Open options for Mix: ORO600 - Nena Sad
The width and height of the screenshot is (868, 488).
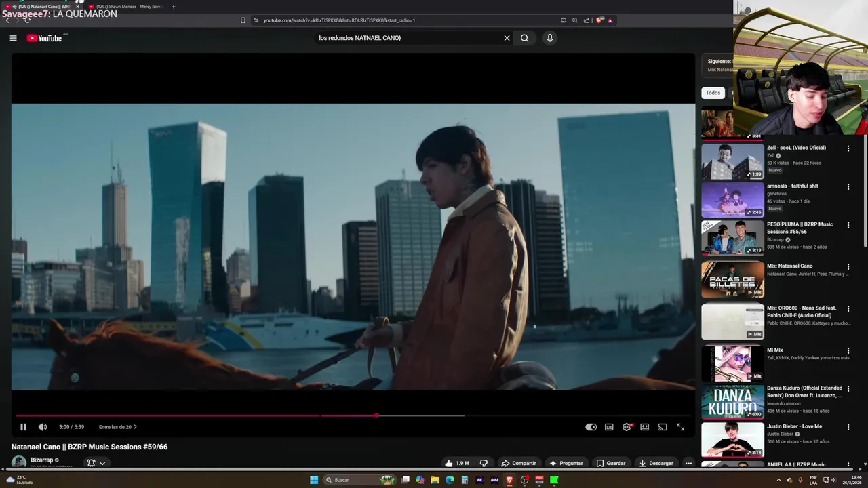[x=848, y=309]
